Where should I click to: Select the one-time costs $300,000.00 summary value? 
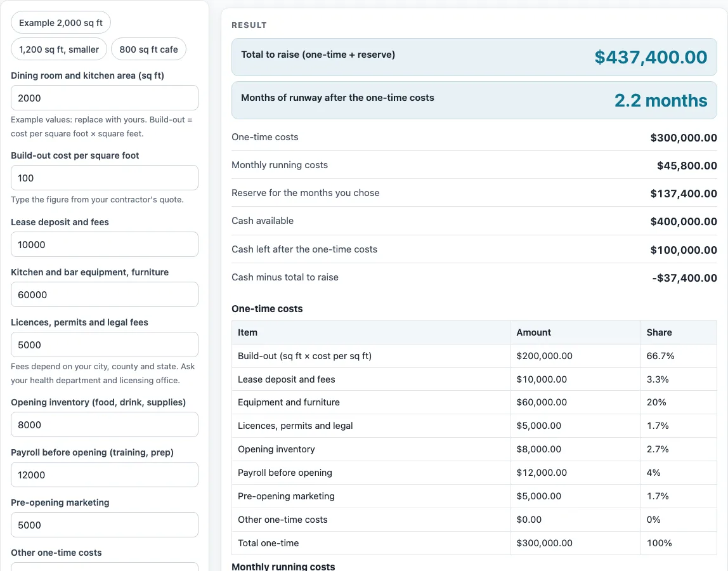[684, 138]
